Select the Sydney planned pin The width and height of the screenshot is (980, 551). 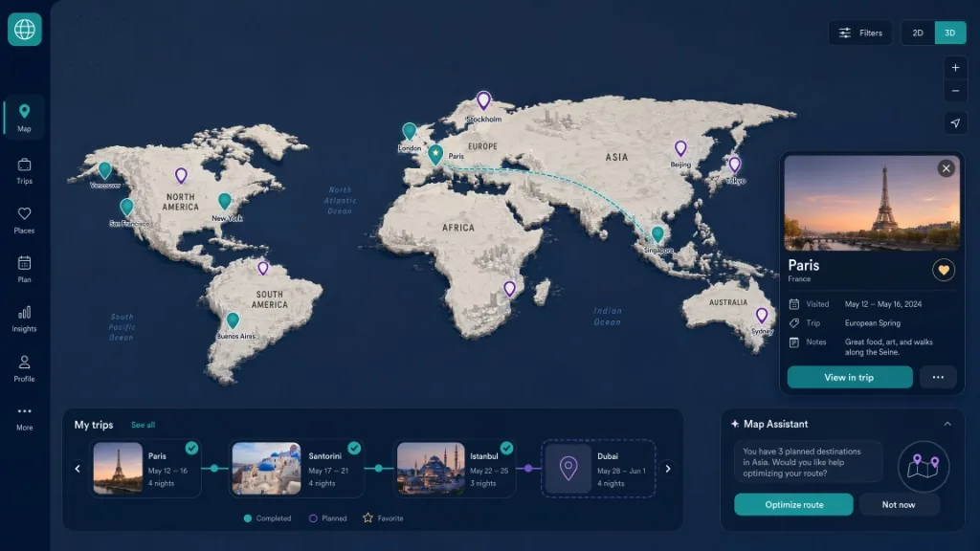click(x=761, y=316)
